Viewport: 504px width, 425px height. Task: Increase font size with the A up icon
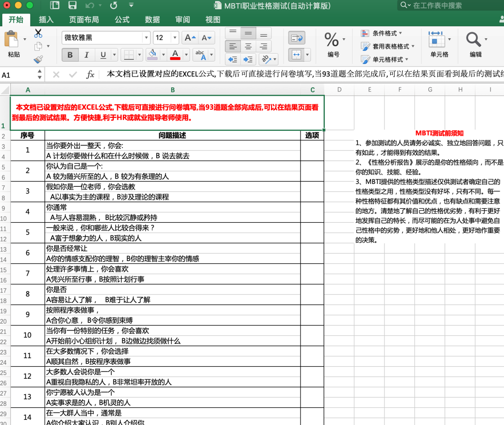pos(190,38)
